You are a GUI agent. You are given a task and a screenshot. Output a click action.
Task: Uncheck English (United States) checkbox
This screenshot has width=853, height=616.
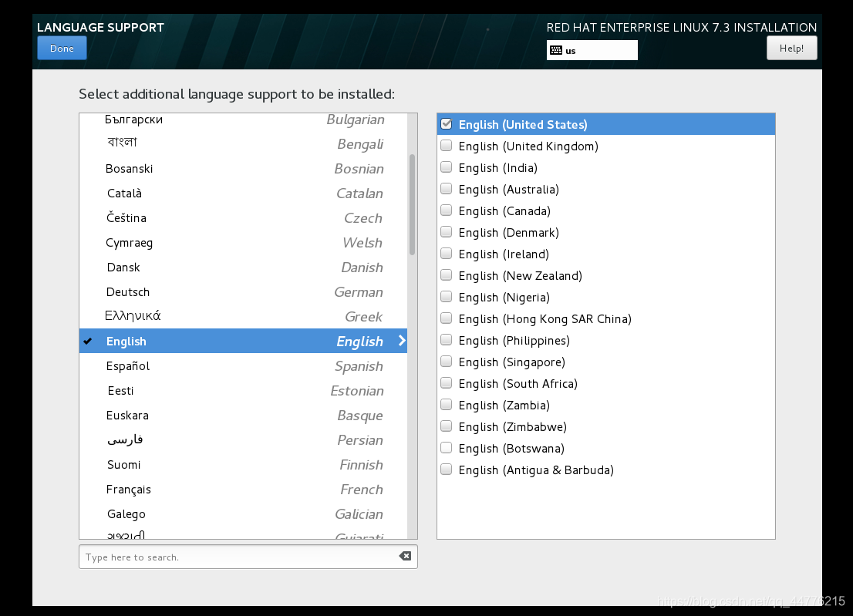point(447,124)
